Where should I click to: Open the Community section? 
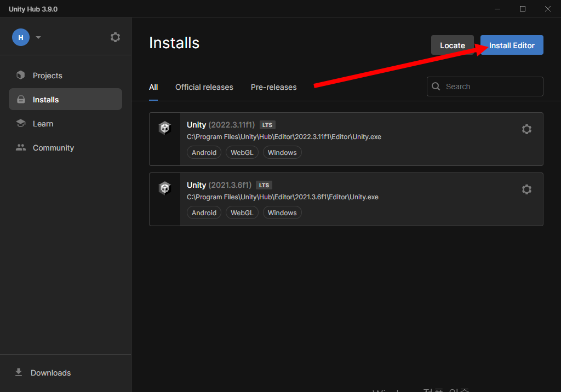click(x=66, y=148)
